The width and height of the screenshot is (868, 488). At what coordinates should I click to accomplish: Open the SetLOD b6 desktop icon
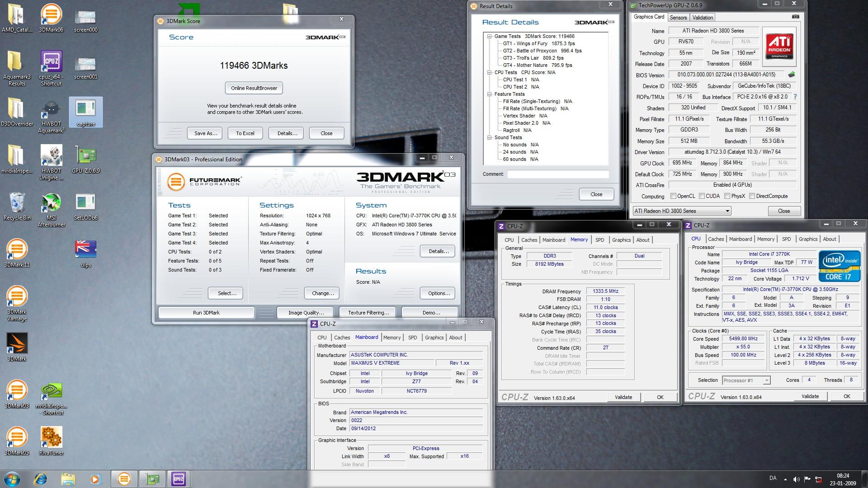85,206
